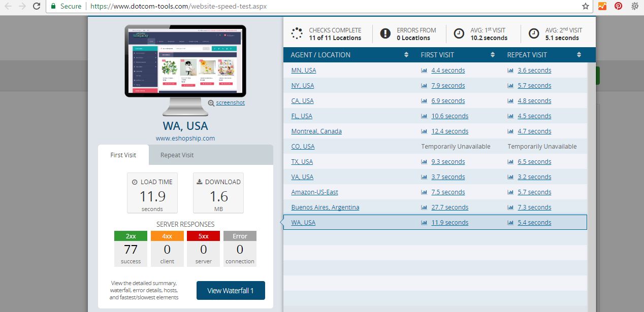Open the 4.8 seconds repeat visit result
644x312 pixels.
pyautogui.click(x=534, y=101)
